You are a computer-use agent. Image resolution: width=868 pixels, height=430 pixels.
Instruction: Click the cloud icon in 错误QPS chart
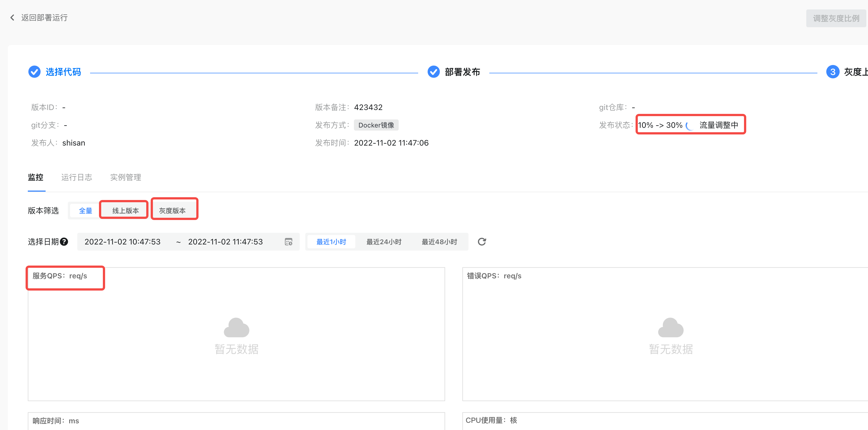coord(671,327)
